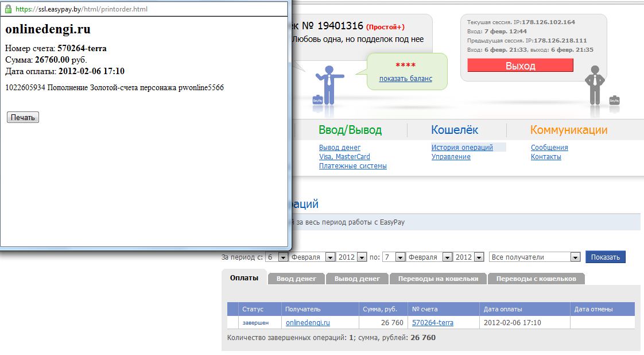Switch to the Переводы с кошельков tab
Viewport: 644px width, 355px height.
click(x=536, y=279)
